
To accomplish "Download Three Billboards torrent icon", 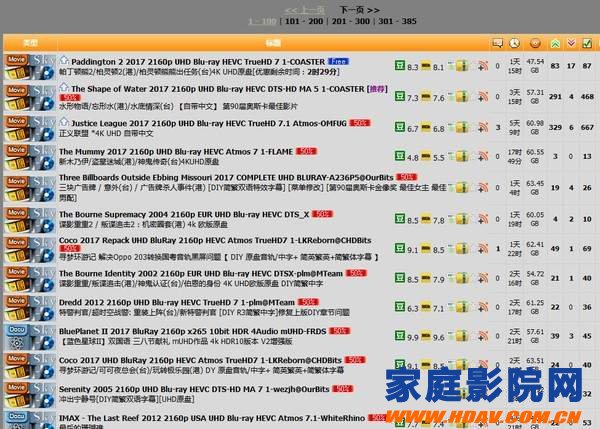I will pos(462,188).
